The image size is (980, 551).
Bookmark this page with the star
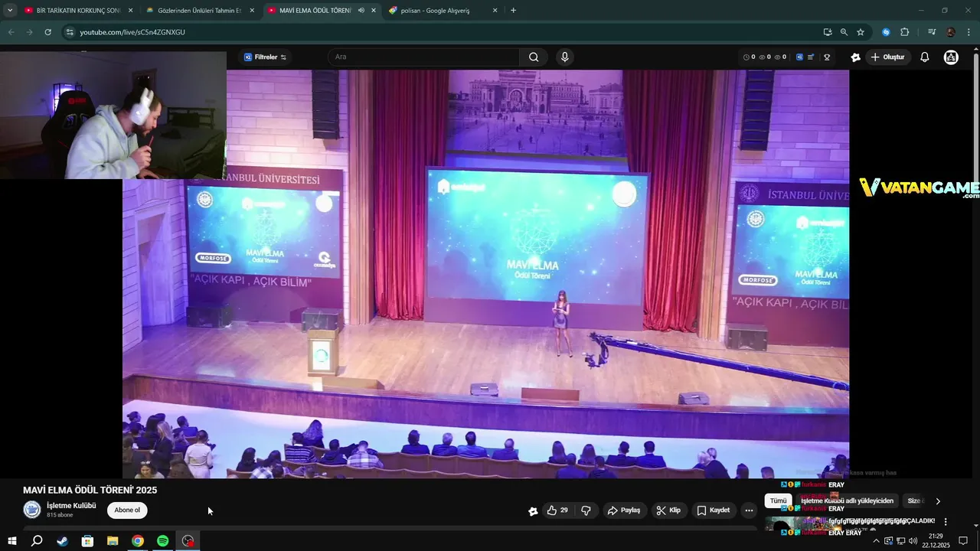[x=861, y=32]
